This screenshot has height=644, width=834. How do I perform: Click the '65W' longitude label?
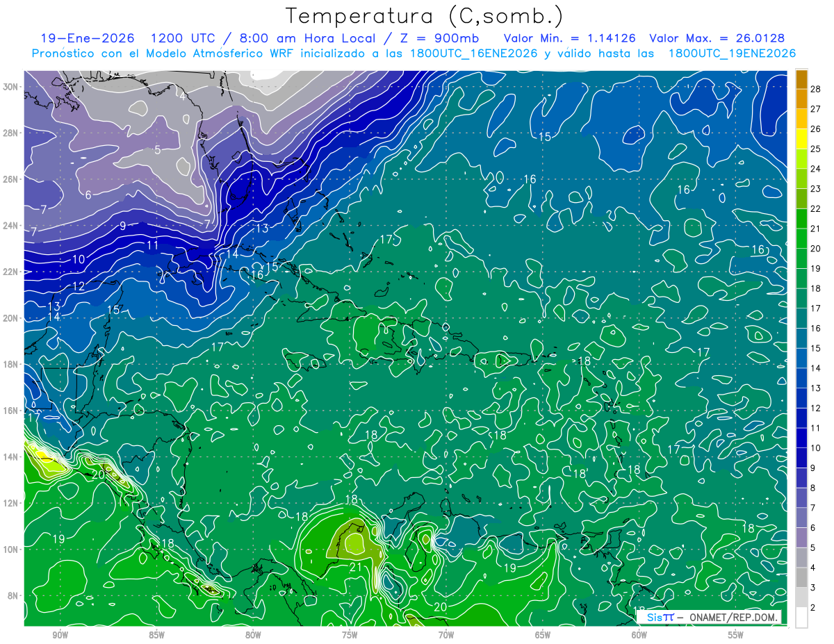point(543,635)
